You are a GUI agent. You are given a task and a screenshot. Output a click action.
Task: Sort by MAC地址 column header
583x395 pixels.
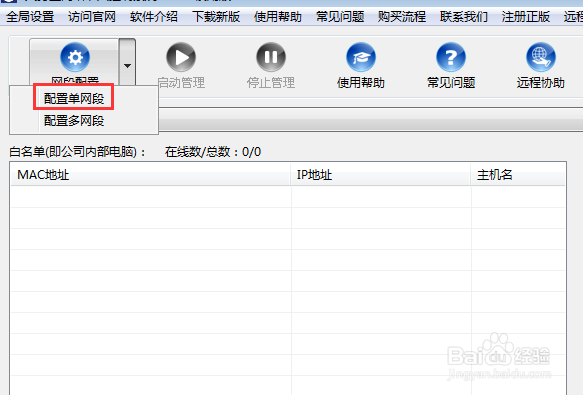coord(150,174)
